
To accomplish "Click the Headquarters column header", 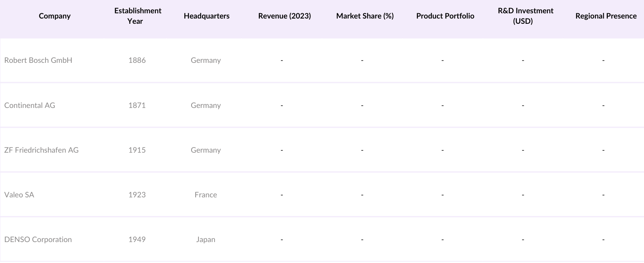I will [x=206, y=16].
